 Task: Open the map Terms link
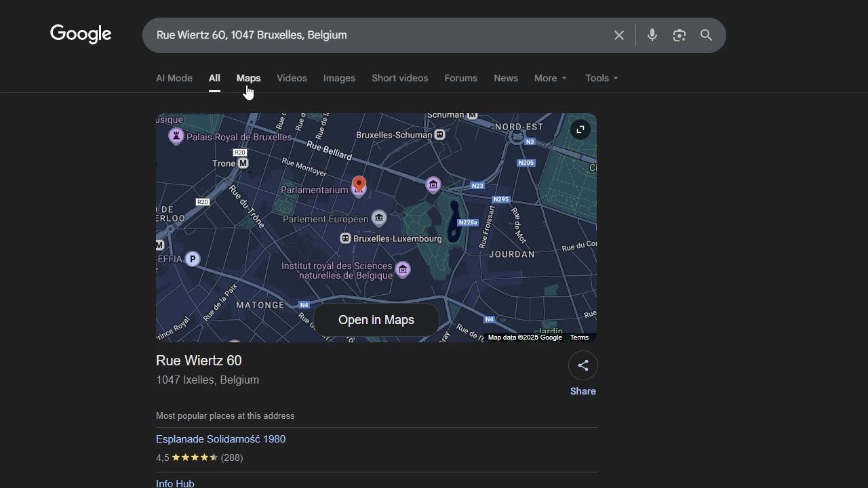pos(579,338)
